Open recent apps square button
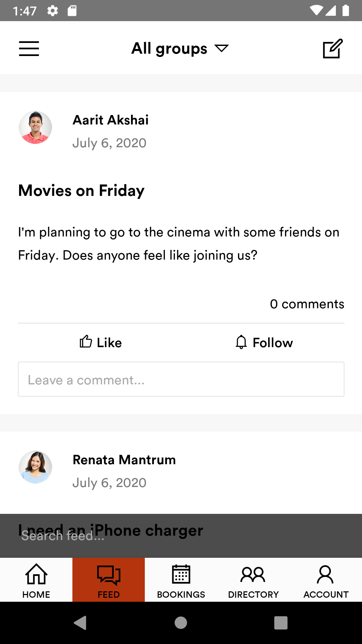Screen dimensions: 362x644 point(281,623)
